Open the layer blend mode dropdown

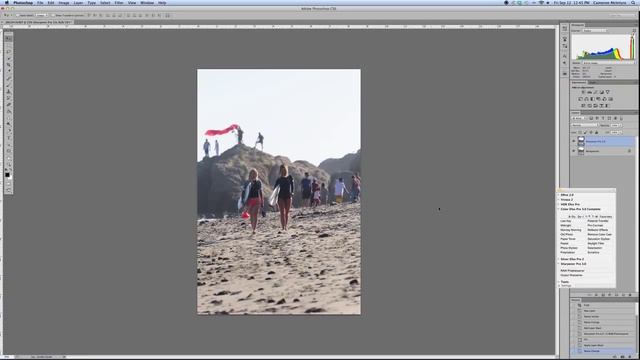tap(584, 125)
